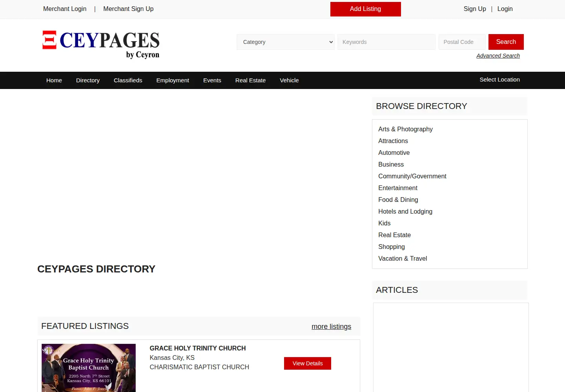Go to the Home menu item
565x392 pixels.
(54, 80)
